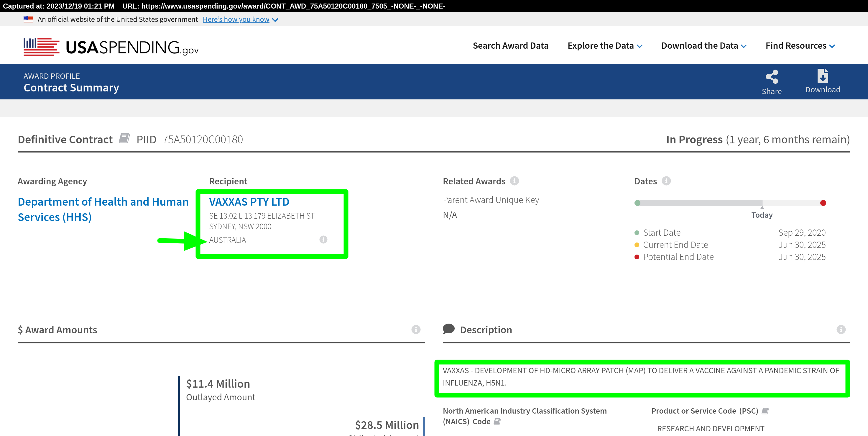Image resolution: width=868 pixels, height=436 pixels.
Task: Click the Here's how you know link
Action: [x=236, y=19]
